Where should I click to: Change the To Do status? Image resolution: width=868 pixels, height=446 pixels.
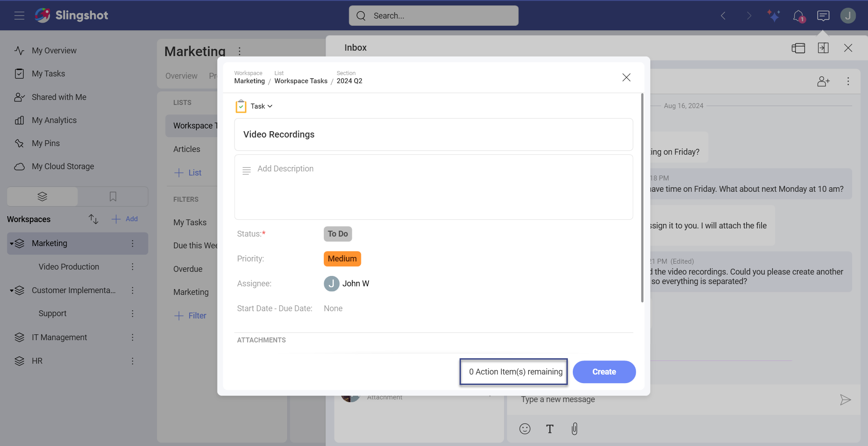[x=338, y=234]
